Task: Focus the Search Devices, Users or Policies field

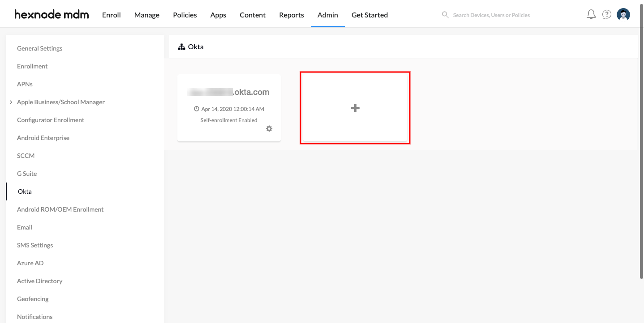Action: point(491,15)
